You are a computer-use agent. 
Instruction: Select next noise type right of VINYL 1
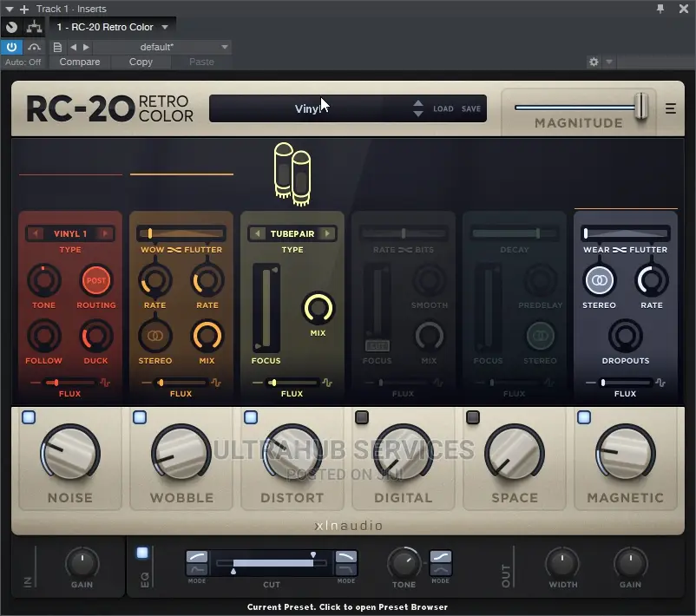pyautogui.click(x=105, y=233)
